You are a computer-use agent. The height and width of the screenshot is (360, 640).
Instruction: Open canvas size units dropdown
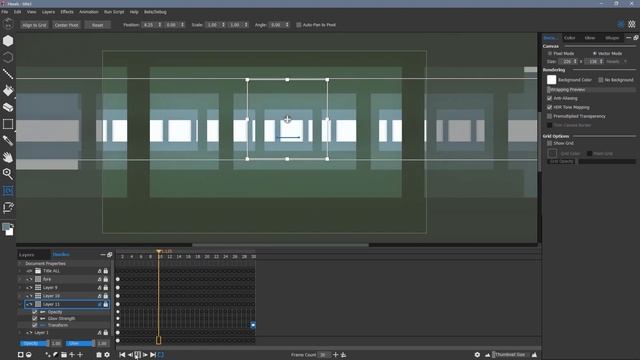pos(617,62)
